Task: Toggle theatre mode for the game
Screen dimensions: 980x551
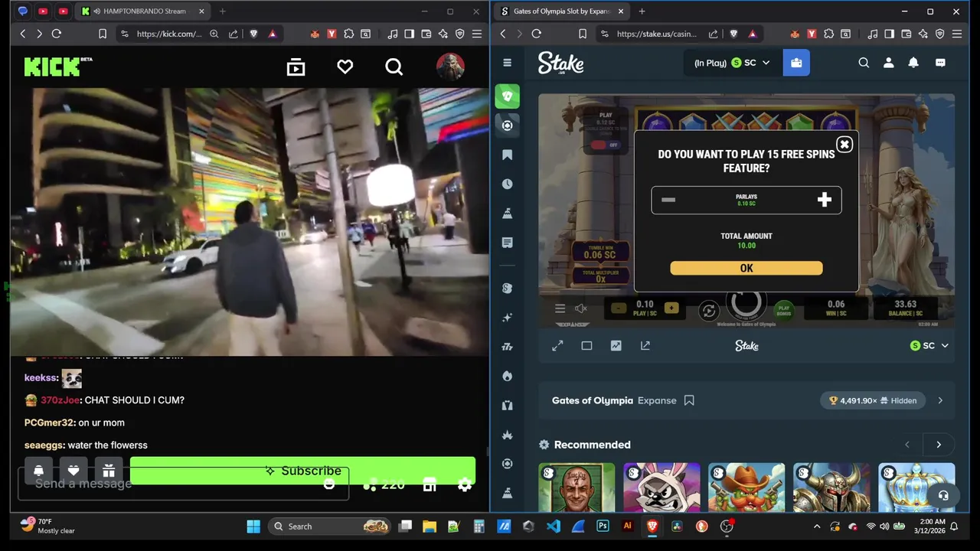Action: tap(586, 346)
